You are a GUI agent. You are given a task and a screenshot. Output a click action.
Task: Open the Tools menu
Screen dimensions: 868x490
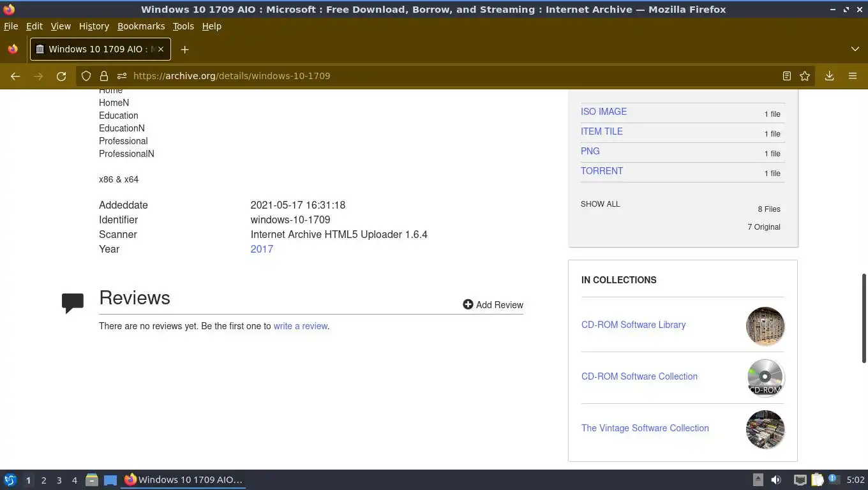click(x=183, y=26)
